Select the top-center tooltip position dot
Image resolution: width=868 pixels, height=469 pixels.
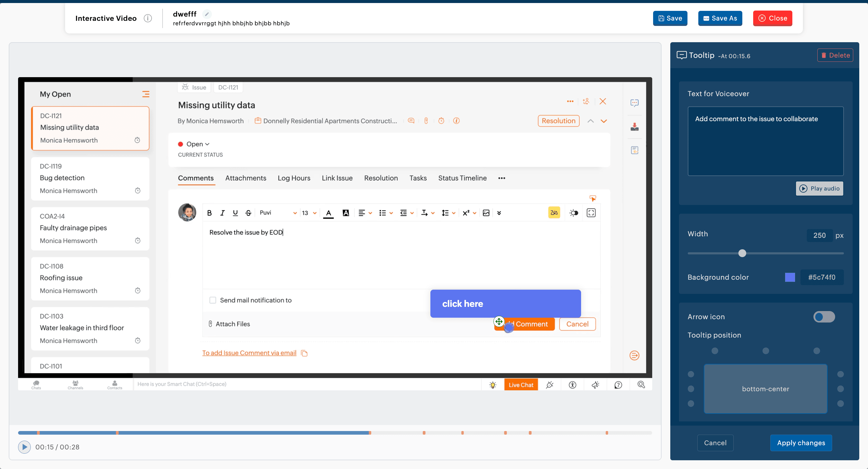tap(766, 351)
